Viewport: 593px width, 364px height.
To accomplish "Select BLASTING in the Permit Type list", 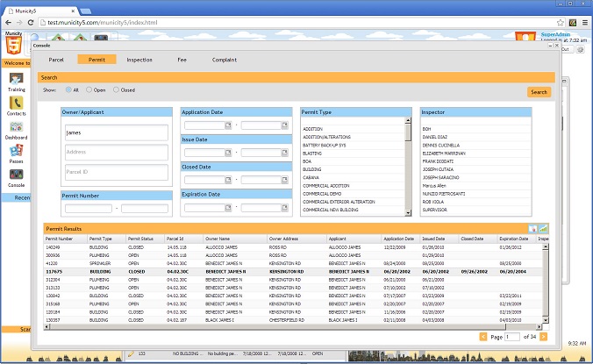I will pyautogui.click(x=312, y=153).
